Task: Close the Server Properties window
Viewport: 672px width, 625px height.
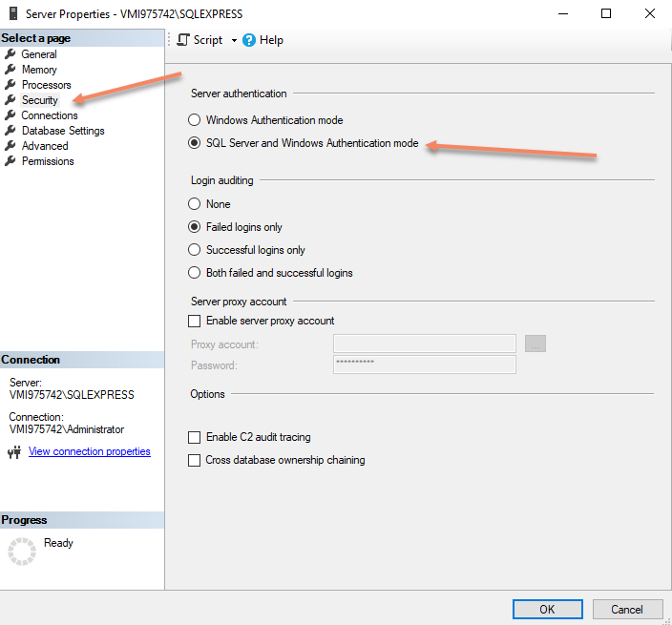Action: point(650,13)
